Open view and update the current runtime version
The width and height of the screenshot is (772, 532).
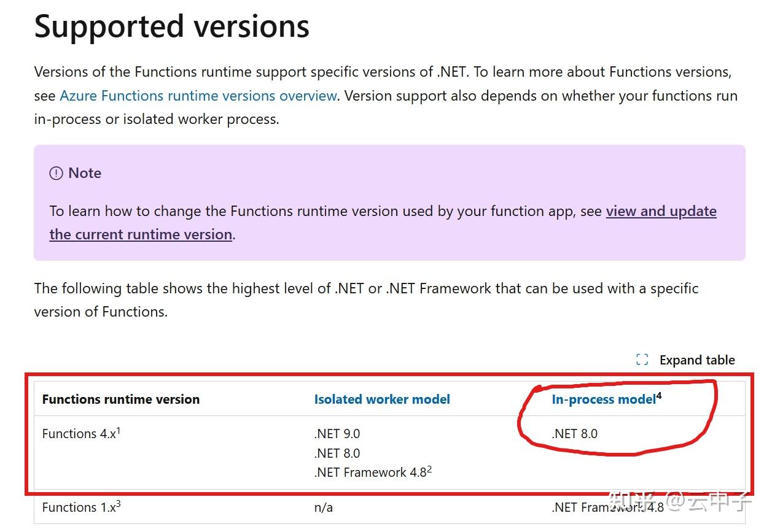coord(661,211)
